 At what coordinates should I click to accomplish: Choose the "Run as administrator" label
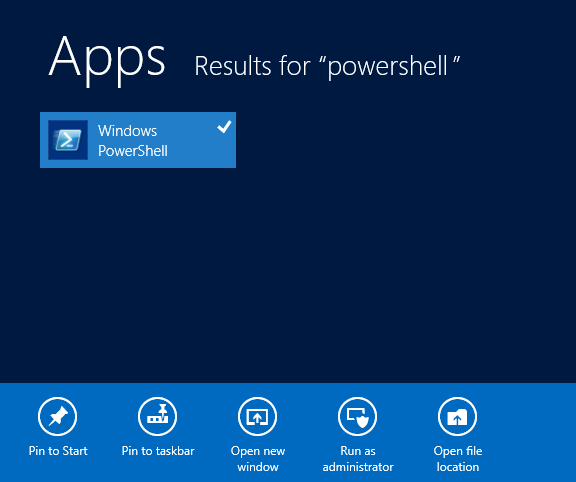coord(358,459)
